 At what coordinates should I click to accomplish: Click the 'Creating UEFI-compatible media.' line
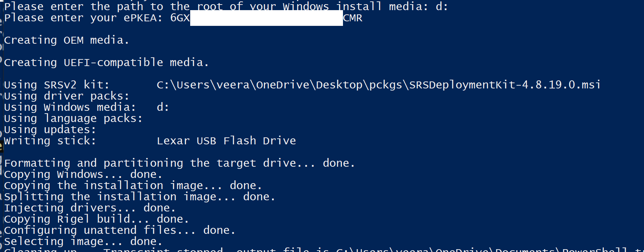point(106,63)
